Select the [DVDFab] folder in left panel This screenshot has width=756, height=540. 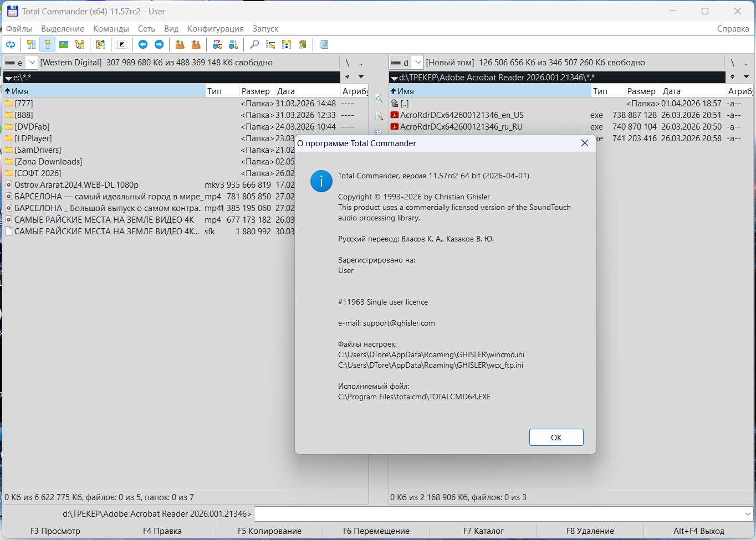pyautogui.click(x=32, y=127)
